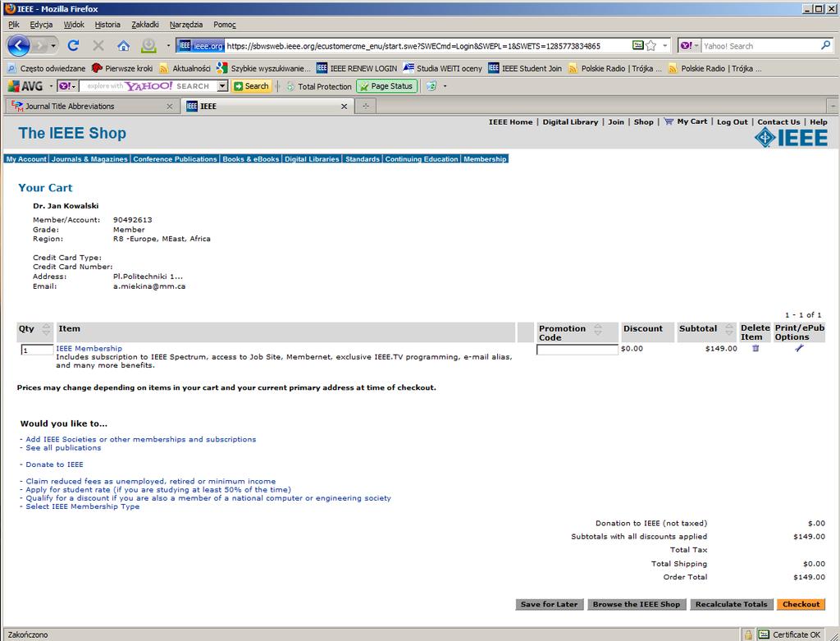Open the Często odwiedzane bookmark
Viewport: 840px width, 641px height.
click(x=46, y=68)
